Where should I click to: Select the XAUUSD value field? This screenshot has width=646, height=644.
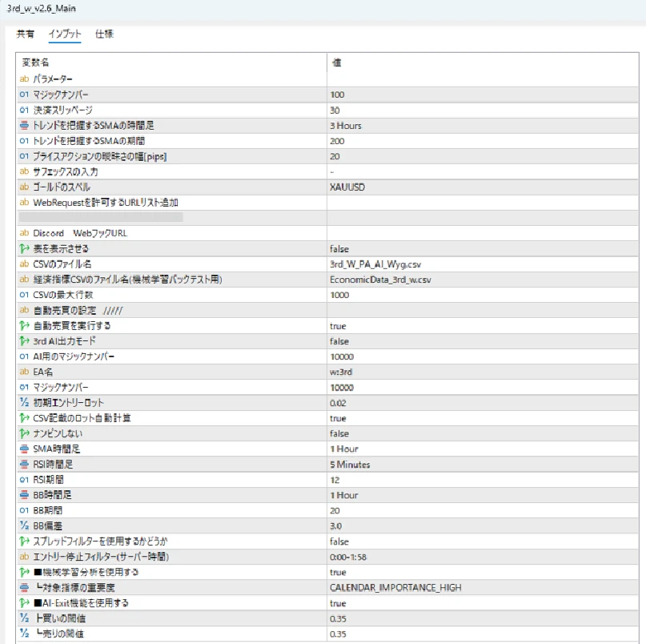pos(347,187)
